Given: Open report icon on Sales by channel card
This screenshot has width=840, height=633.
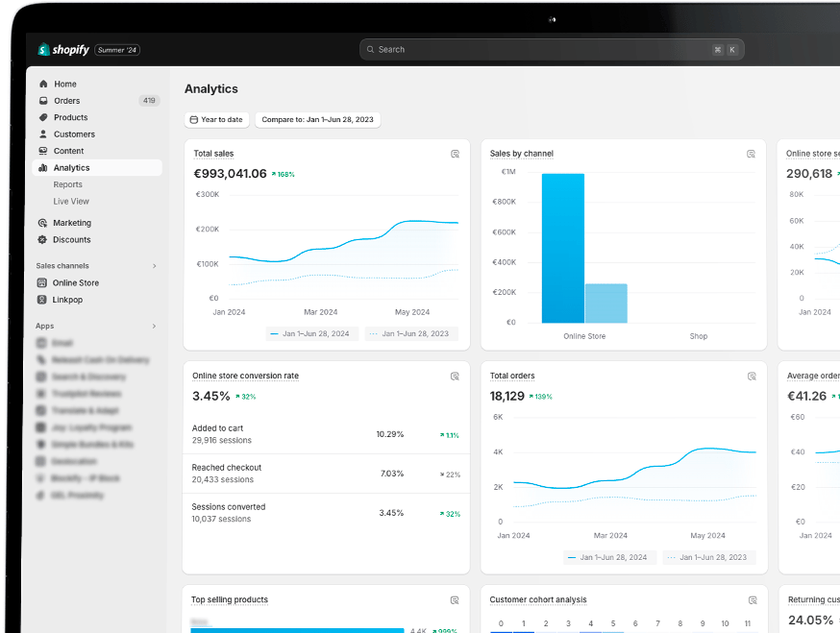Looking at the screenshot, I should point(751,155).
